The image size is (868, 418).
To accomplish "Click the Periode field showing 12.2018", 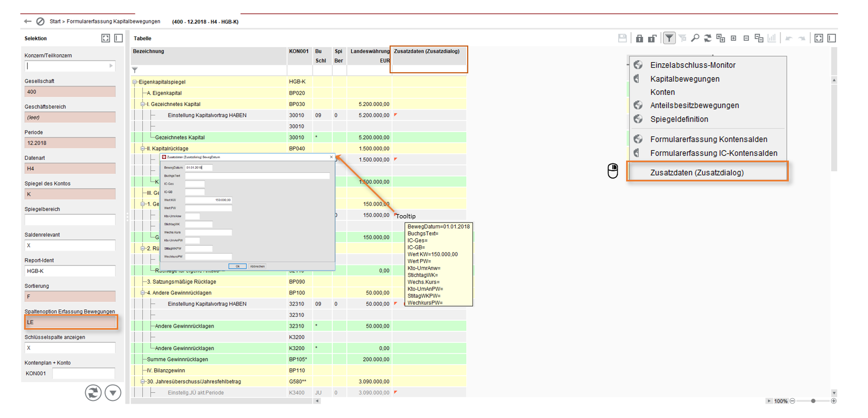I will coord(70,143).
